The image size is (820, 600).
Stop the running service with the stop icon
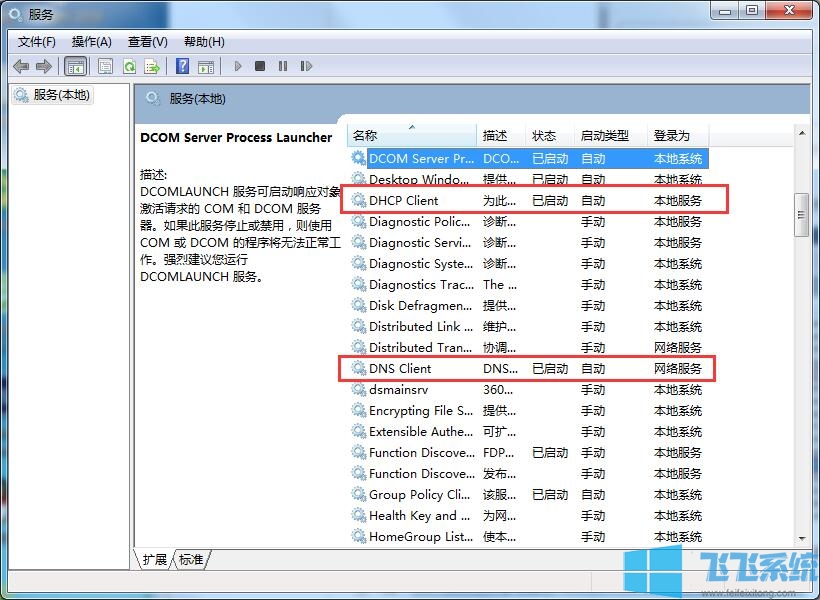[260, 66]
